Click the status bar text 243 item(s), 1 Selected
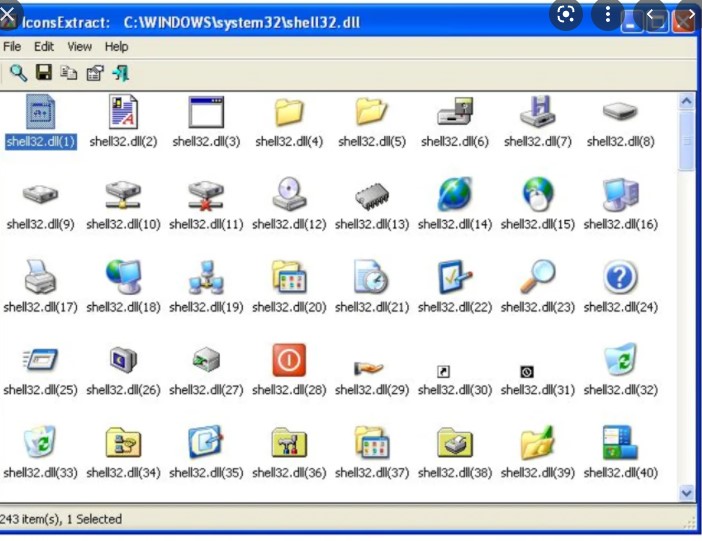702x541 pixels. tap(61, 519)
